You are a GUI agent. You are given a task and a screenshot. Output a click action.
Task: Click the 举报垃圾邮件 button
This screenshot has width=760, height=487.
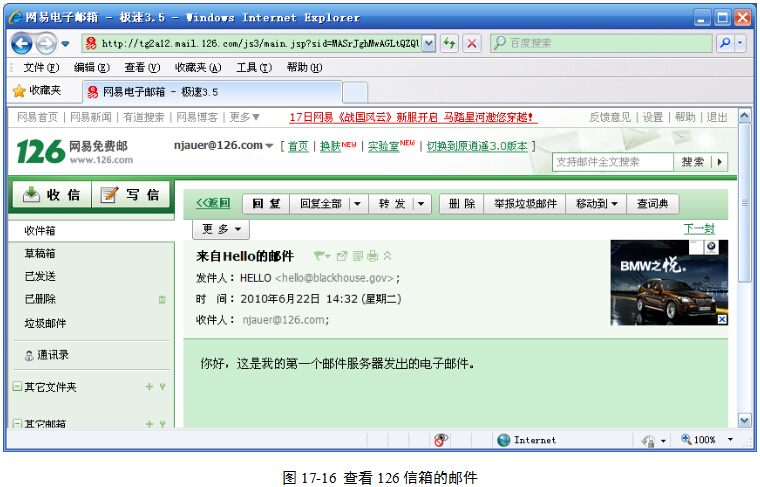click(x=525, y=204)
